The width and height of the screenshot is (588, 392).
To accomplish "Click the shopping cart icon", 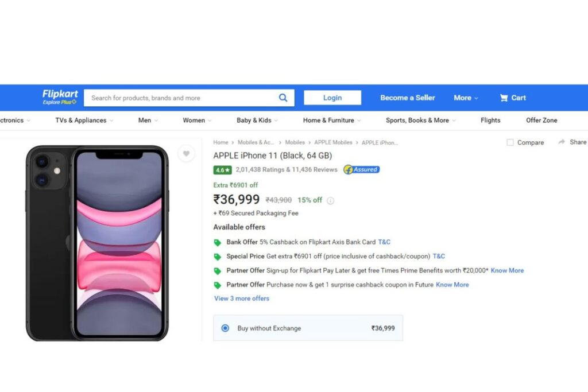I will [504, 98].
